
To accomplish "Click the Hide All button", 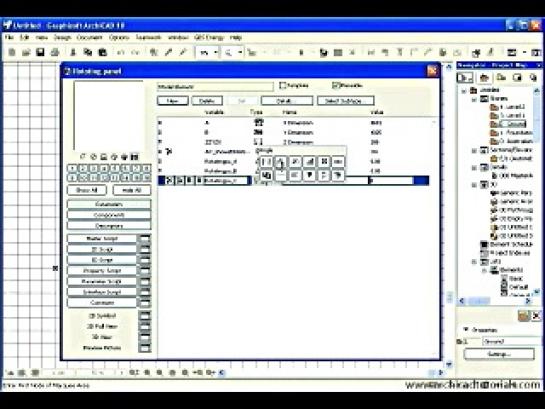I will point(132,190).
